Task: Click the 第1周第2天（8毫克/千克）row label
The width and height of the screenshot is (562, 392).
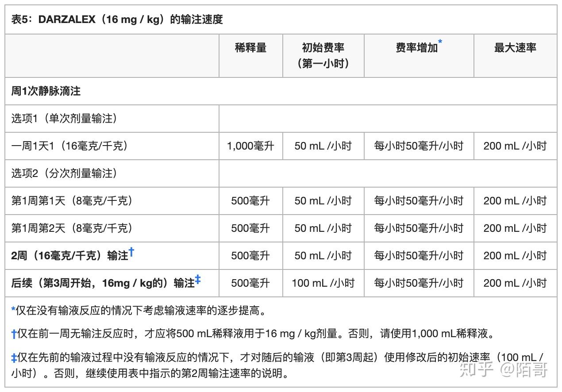Action: [72, 228]
